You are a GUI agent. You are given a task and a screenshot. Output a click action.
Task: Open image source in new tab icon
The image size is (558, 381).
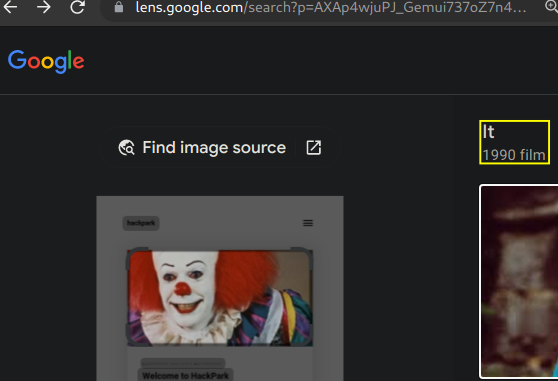pos(314,148)
